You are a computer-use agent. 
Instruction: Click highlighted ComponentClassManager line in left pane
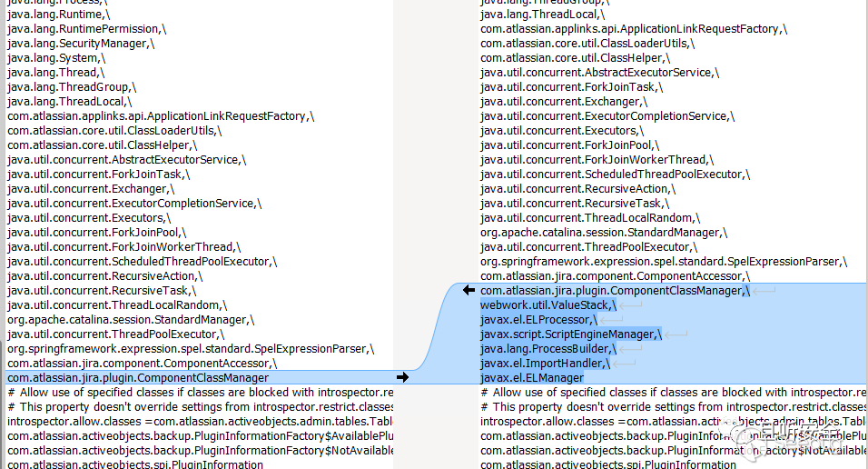coord(138,377)
